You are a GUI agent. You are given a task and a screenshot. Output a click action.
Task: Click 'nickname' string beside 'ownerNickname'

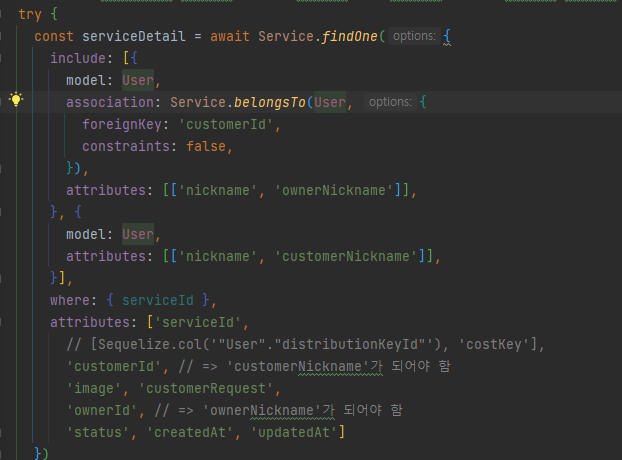pos(218,190)
